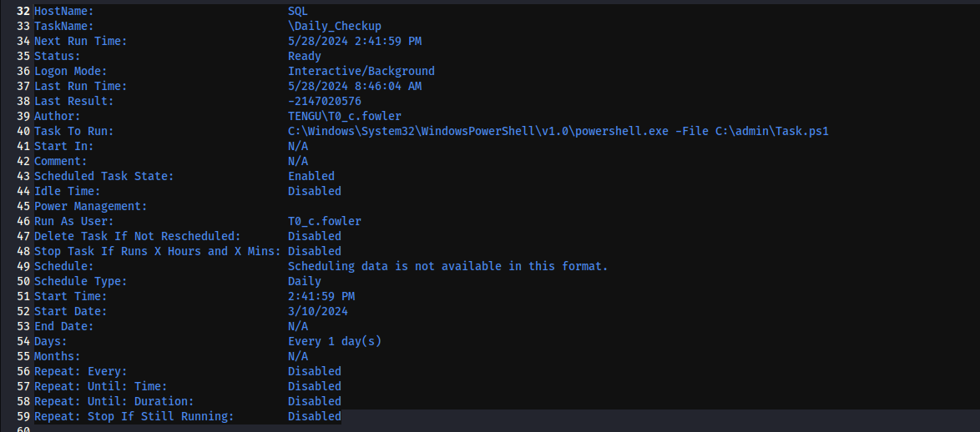Click line number 59 in the gutter
The height and width of the screenshot is (432, 980).
coord(23,416)
